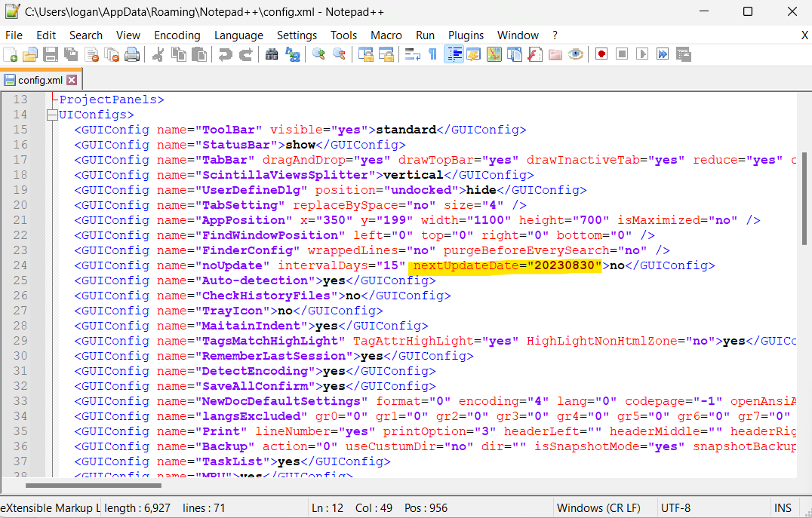Open the Encoding menu

[177, 35]
